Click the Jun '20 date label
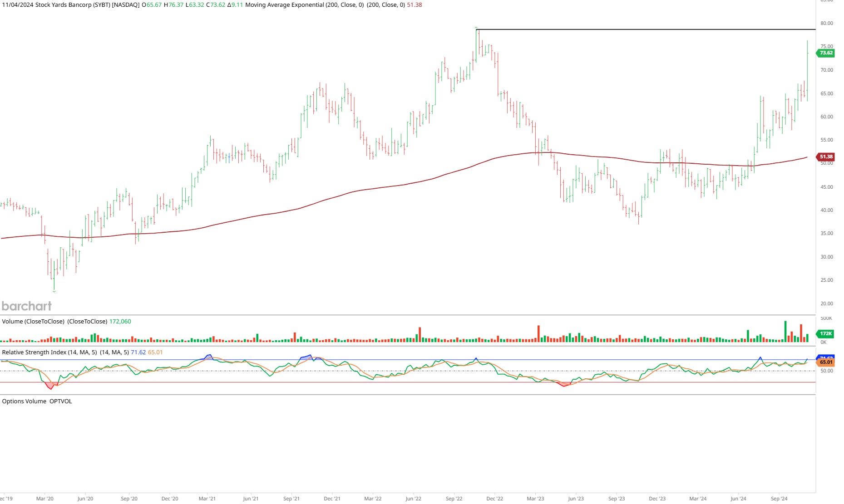 pyautogui.click(x=85, y=499)
